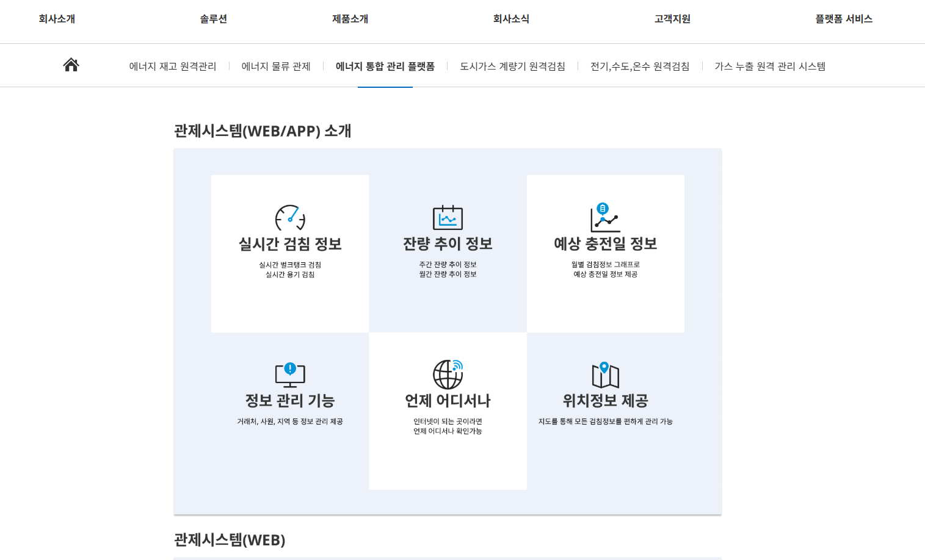Click the text 지도를 통해 모든 검침정보를 편하게 관리 가능
The height and width of the screenshot is (560, 925).
pos(605,422)
